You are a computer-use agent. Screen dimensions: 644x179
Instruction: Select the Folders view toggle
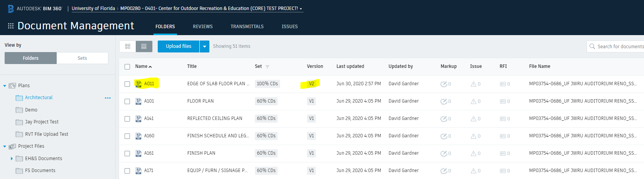(30, 58)
